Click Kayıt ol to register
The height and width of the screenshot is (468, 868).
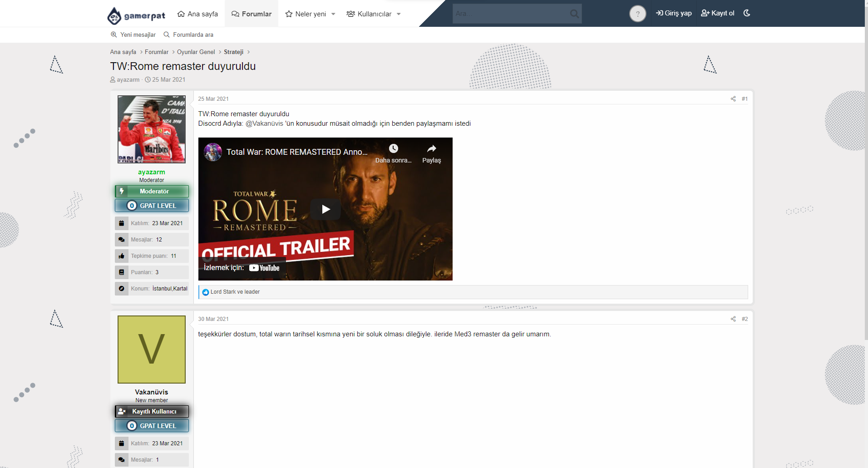717,13
